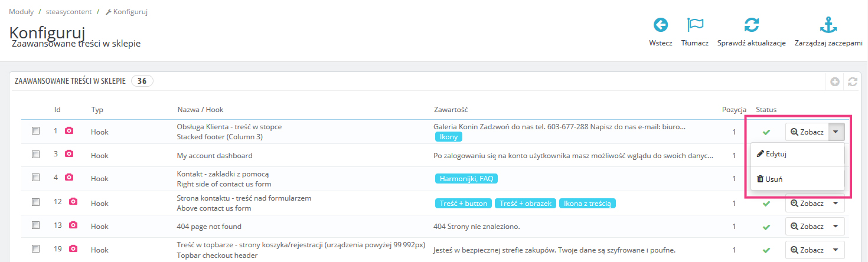Viewport: 868px width, 262px height.
Task: Click the add new plus icon in panel header
Action: 835,82
